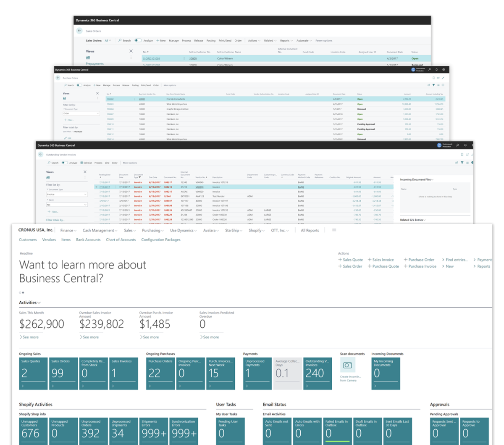This screenshot has width=504, height=445.
Task: Open the Outstanding Vendor Invoices tile showing 240
Action: coord(318,374)
